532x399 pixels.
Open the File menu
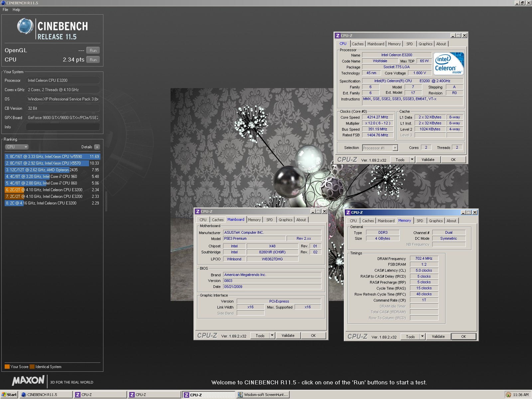coord(5,10)
